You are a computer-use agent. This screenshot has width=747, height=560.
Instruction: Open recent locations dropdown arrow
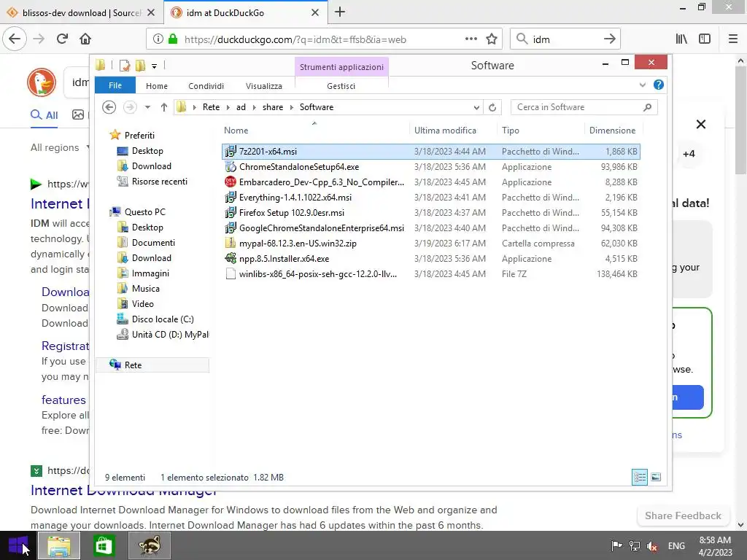click(x=147, y=107)
